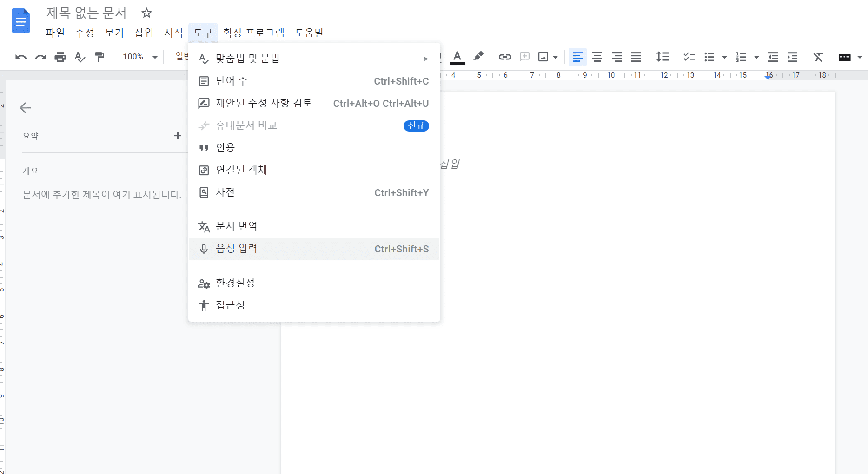Expand bulleted list options arrow

(x=724, y=57)
